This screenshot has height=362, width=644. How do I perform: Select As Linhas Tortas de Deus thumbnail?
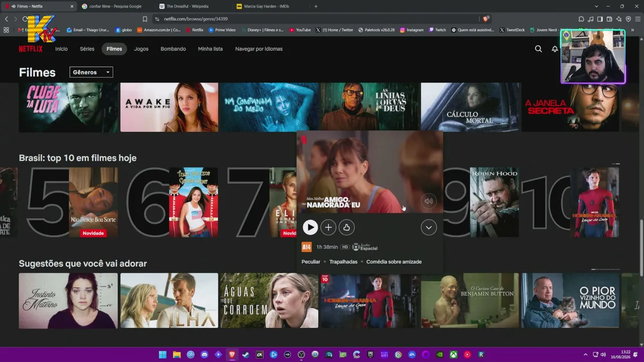[370, 107]
